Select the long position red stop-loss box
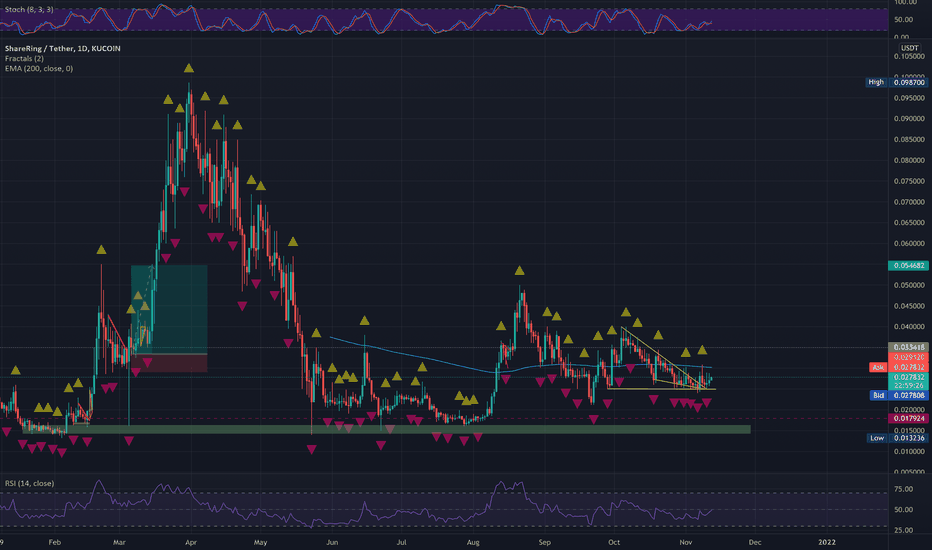 pos(169,363)
